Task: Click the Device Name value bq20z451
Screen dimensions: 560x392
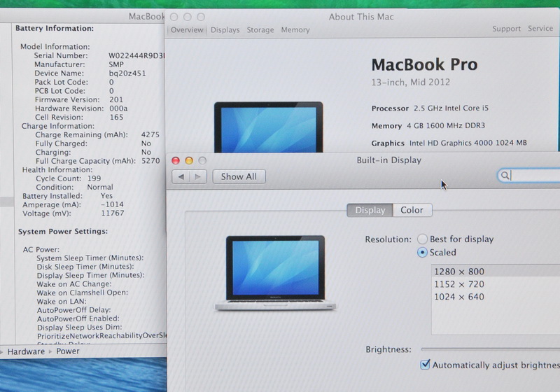Action: click(x=127, y=73)
